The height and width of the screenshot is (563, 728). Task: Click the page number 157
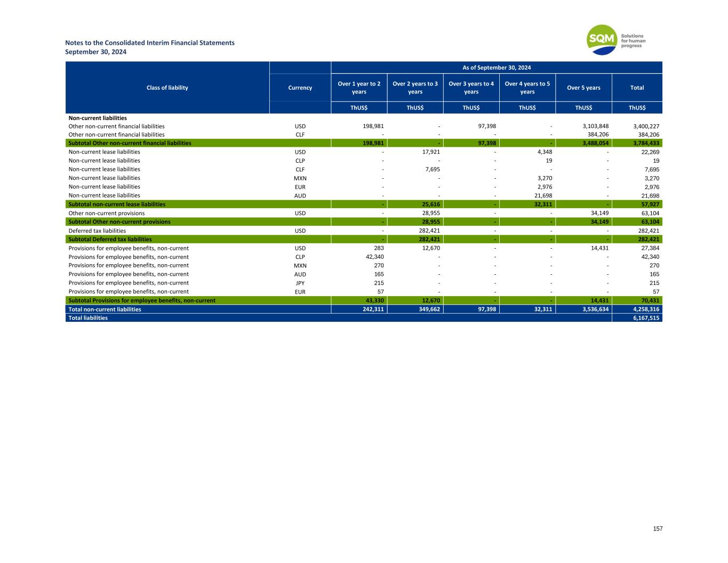658,528
